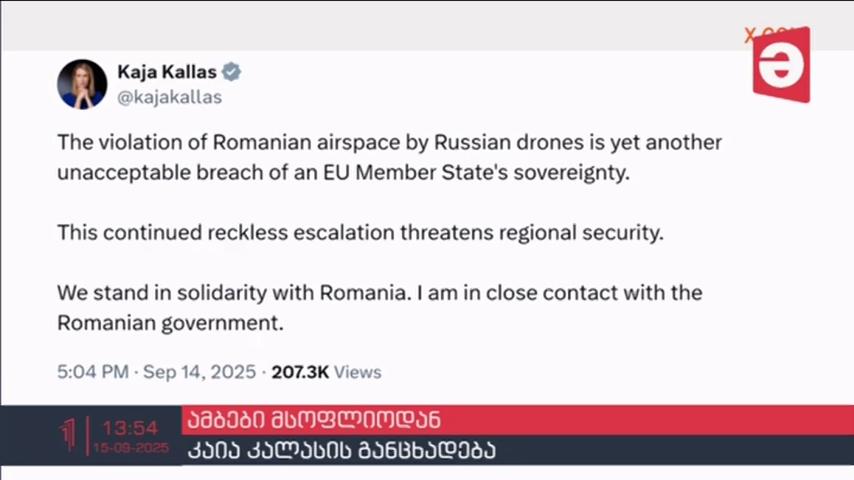Open the @kajakallas handle
The image size is (854, 480).
[x=169, y=97]
